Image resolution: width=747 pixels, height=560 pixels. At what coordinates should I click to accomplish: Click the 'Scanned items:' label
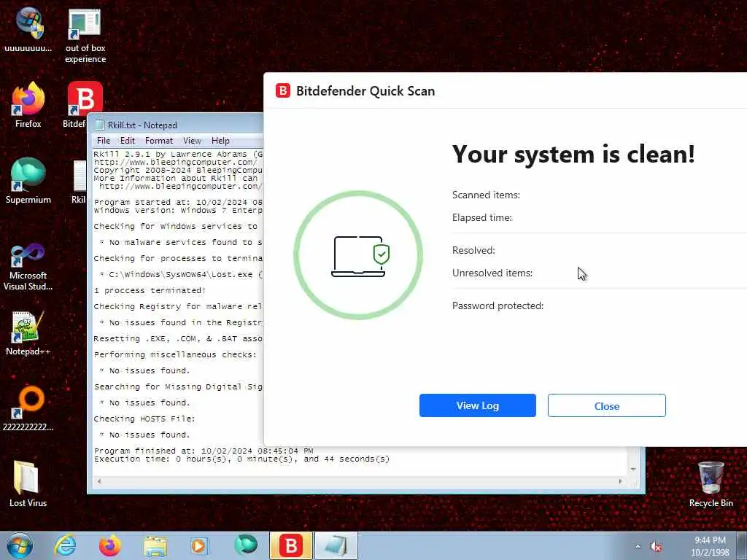[x=486, y=195]
